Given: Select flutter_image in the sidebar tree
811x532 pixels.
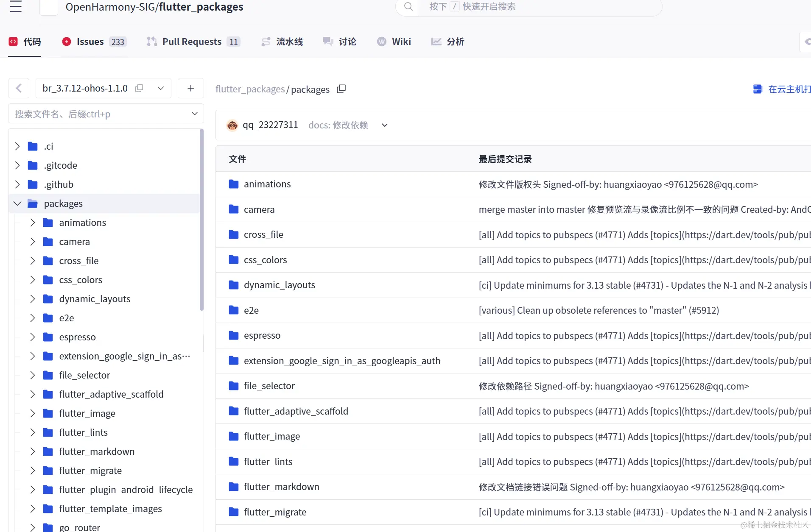Looking at the screenshot, I should pos(87,413).
